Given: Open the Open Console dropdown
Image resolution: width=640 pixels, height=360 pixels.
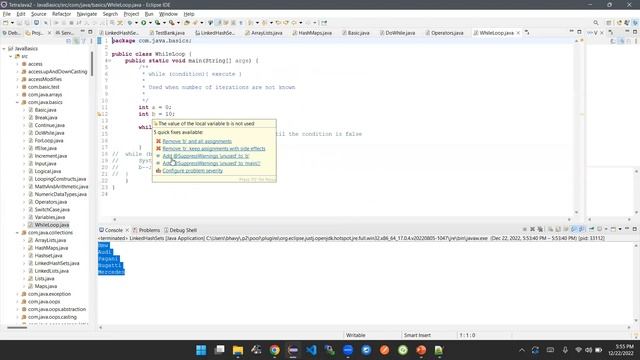Looking at the screenshot, I should pyautogui.click(x=620, y=229).
